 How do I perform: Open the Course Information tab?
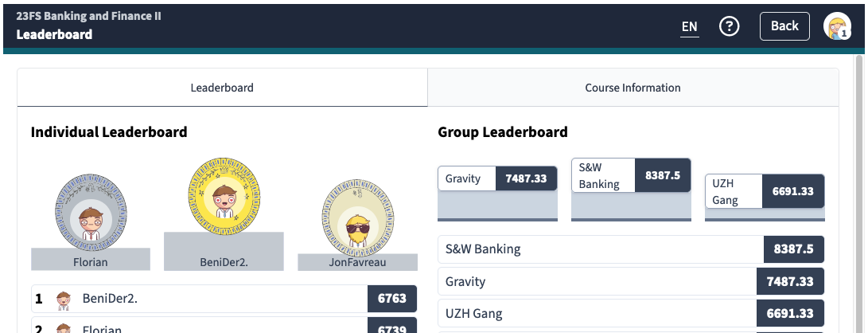(633, 88)
